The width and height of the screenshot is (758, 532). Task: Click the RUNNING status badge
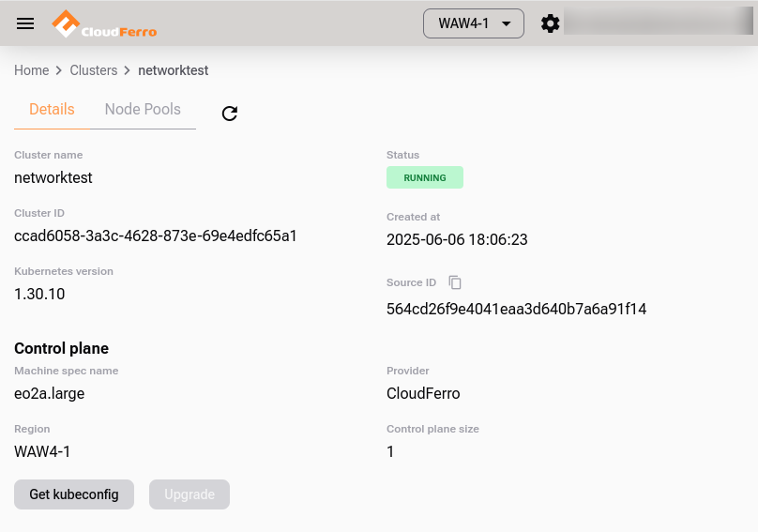(425, 177)
